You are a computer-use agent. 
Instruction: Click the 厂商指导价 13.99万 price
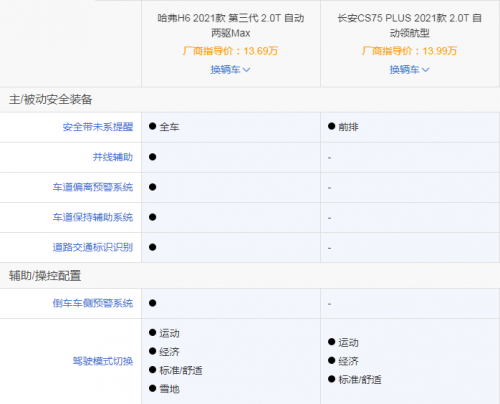(x=409, y=51)
